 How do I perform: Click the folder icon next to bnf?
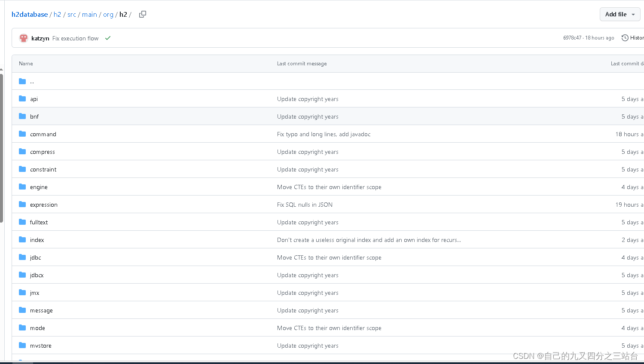pyautogui.click(x=22, y=116)
